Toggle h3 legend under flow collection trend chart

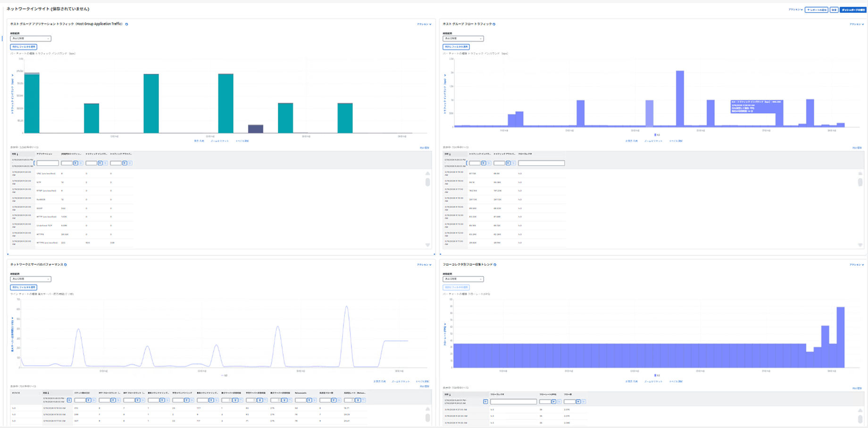tap(657, 376)
